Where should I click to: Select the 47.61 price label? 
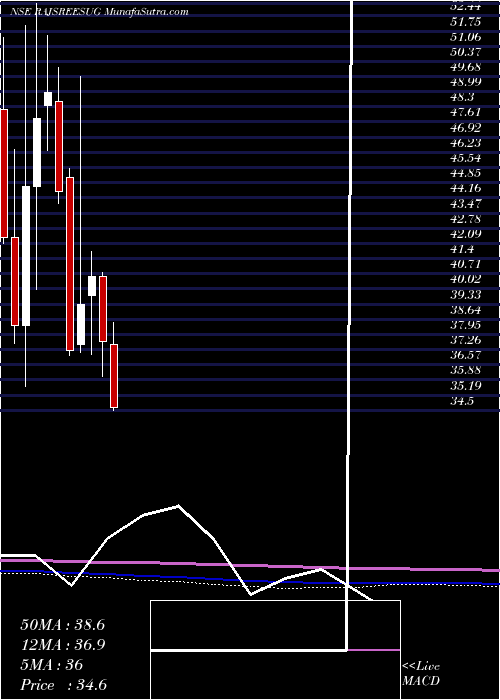(x=466, y=112)
